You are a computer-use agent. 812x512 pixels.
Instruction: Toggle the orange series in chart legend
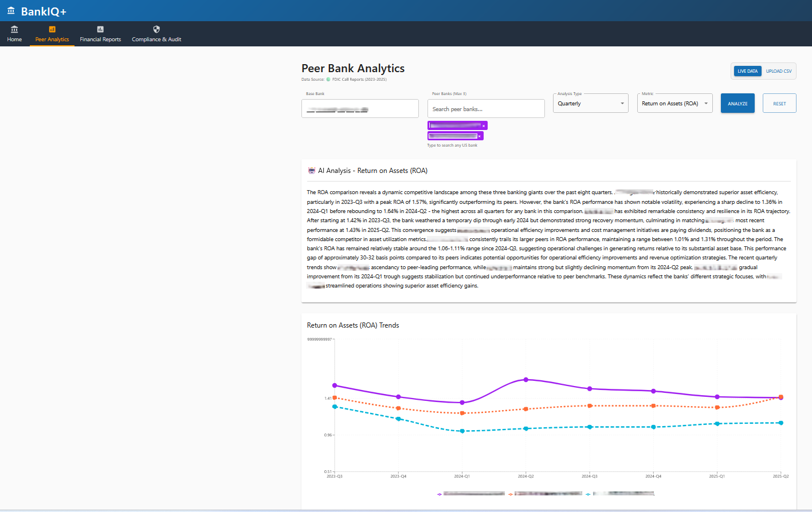point(544,494)
